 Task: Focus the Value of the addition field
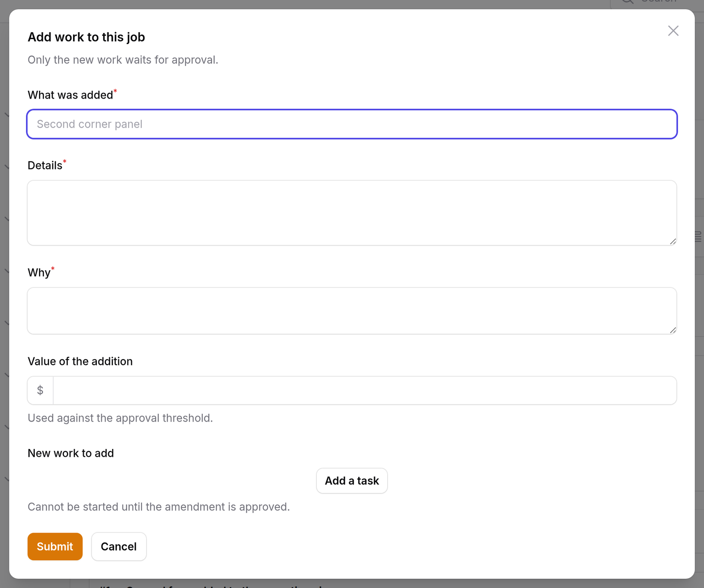pos(365,390)
